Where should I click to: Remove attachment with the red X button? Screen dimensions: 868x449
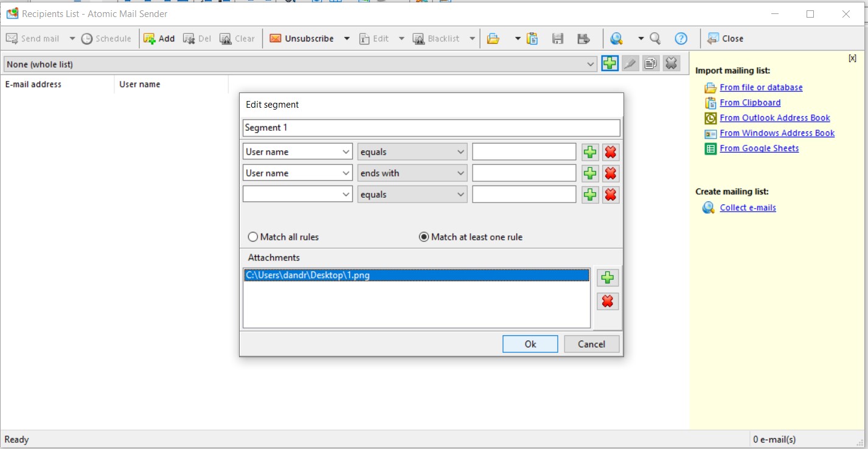point(607,301)
